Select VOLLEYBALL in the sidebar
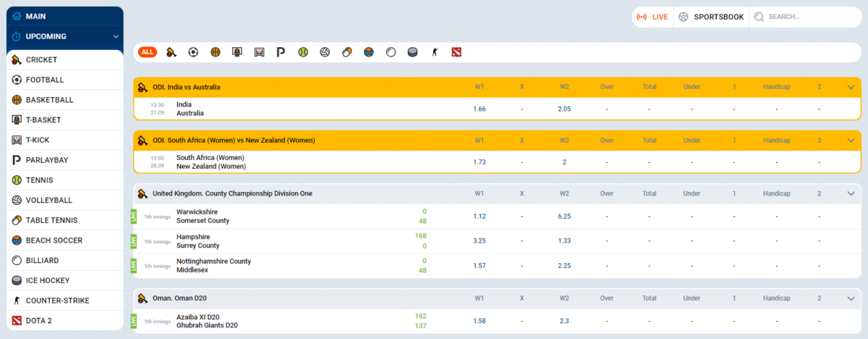The image size is (868, 339). (65, 200)
